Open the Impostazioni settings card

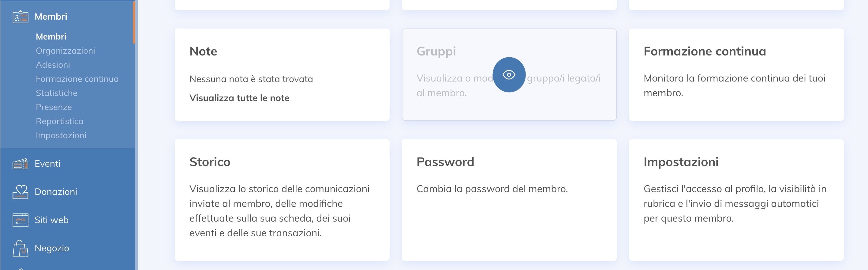tap(736, 200)
